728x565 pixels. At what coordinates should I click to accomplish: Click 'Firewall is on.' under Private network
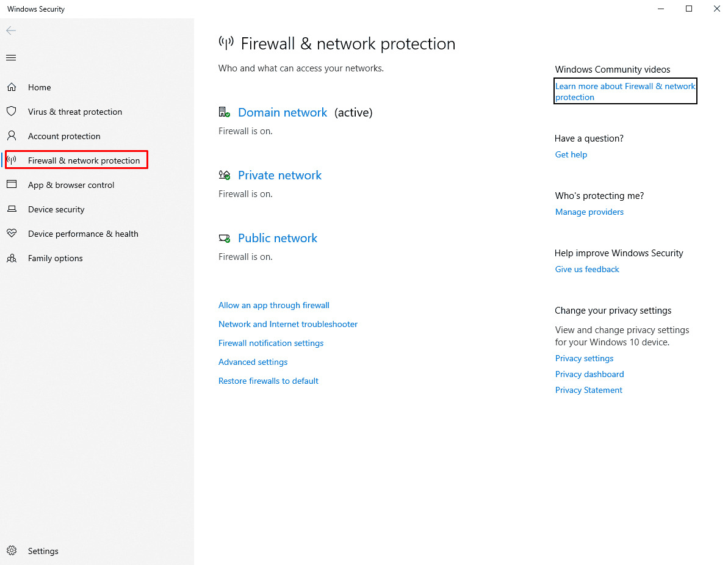point(245,194)
